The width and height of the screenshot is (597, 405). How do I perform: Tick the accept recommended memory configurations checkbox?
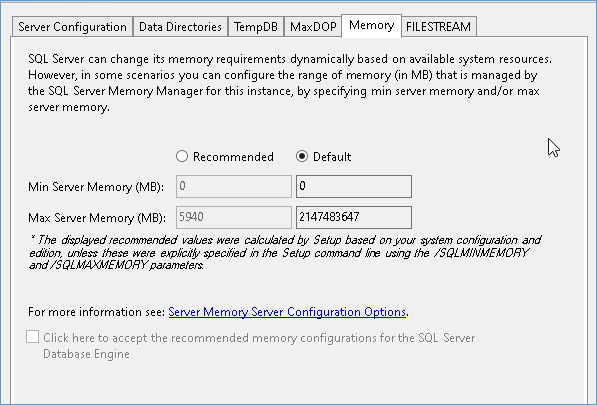coord(32,337)
